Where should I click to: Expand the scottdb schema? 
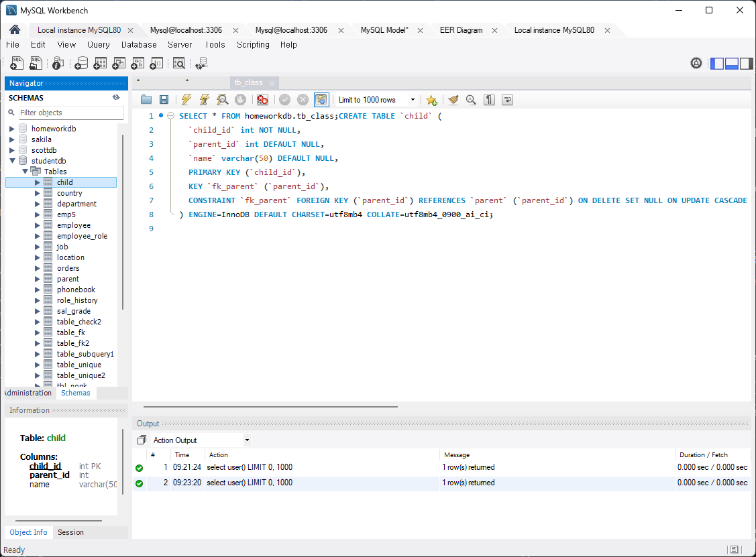[x=12, y=150]
